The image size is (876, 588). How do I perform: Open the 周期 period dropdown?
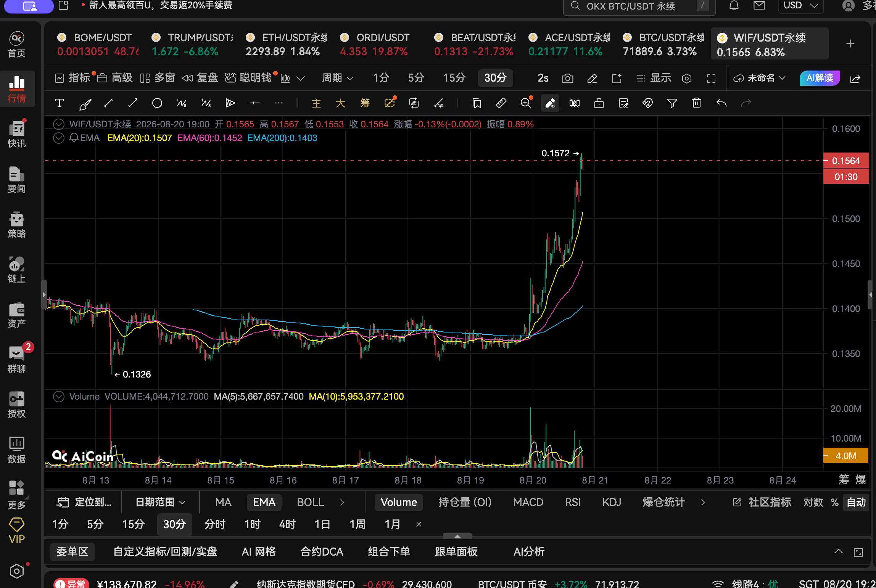pos(338,78)
